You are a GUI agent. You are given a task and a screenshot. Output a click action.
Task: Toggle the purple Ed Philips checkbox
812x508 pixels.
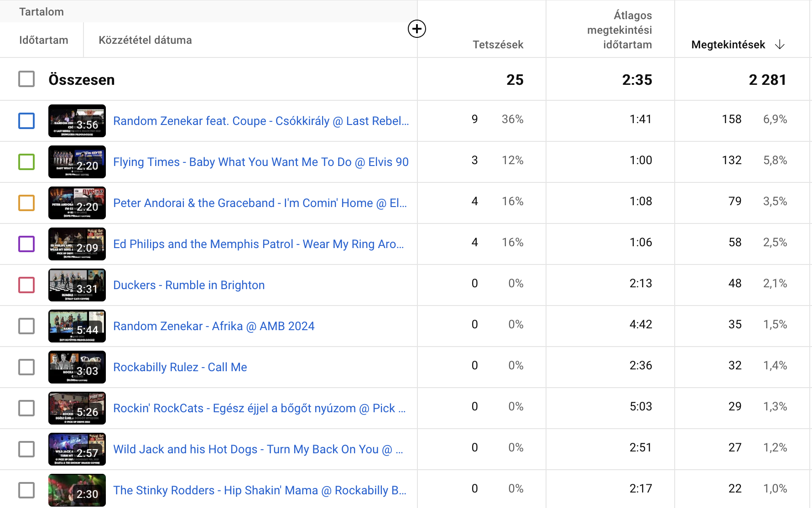[26, 244]
